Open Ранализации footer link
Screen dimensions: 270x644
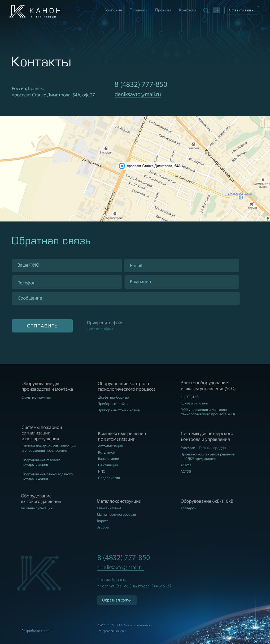pyautogui.click(x=108, y=459)
